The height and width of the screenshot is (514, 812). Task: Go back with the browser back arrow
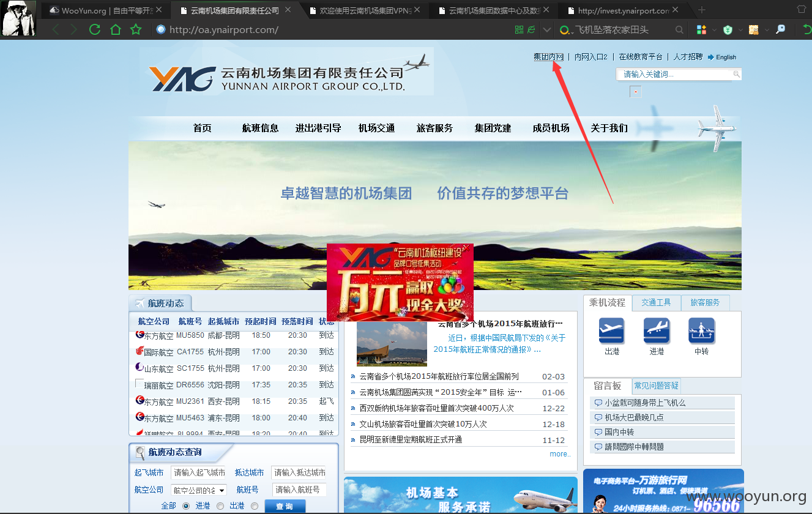coord(56,29)
